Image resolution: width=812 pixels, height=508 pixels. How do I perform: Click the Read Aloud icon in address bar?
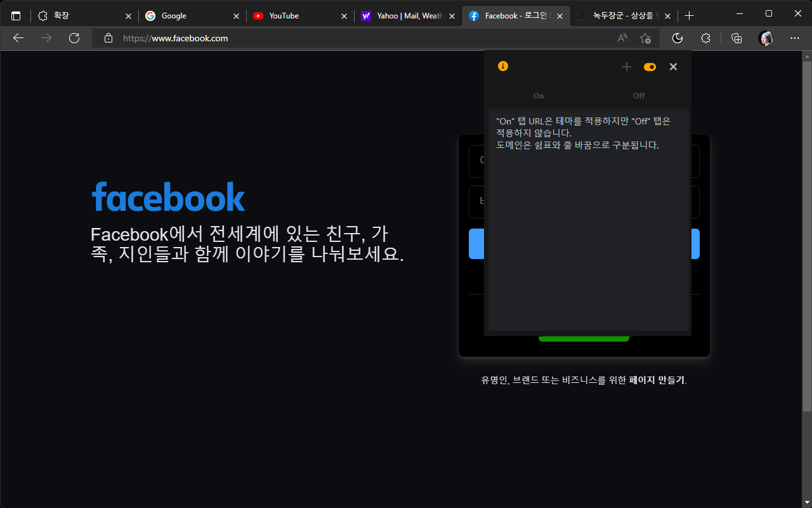pos(622,38)
